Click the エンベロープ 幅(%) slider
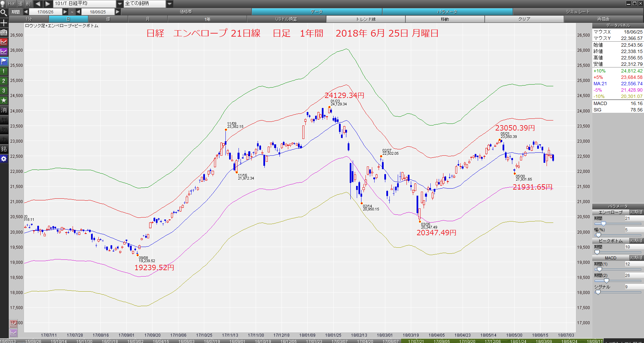Image resolution: width=644 pixels, height=343 pixels. tap(617, 235)
